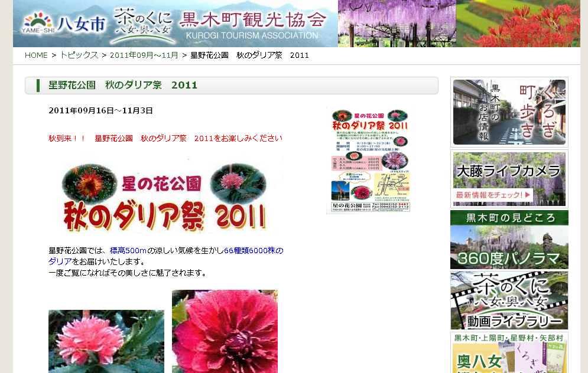Click the Yame-shi city logo

[x=64, y=23]
